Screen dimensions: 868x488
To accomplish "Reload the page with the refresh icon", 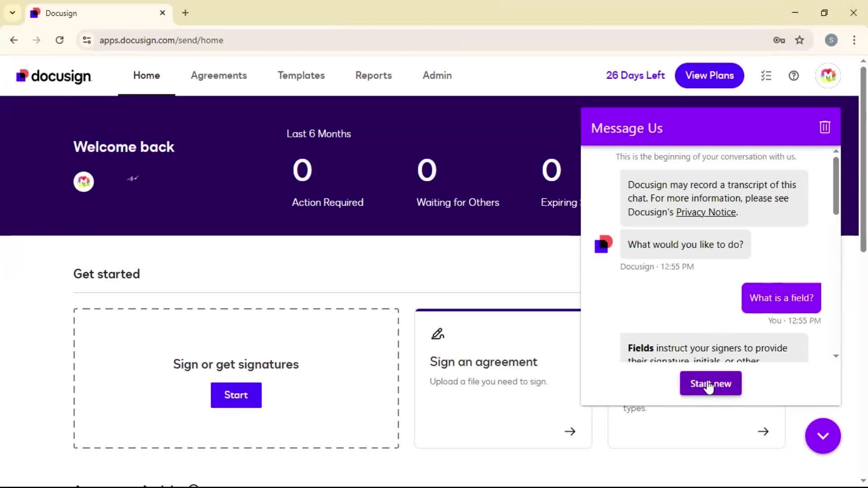I will tap(59, 40).
